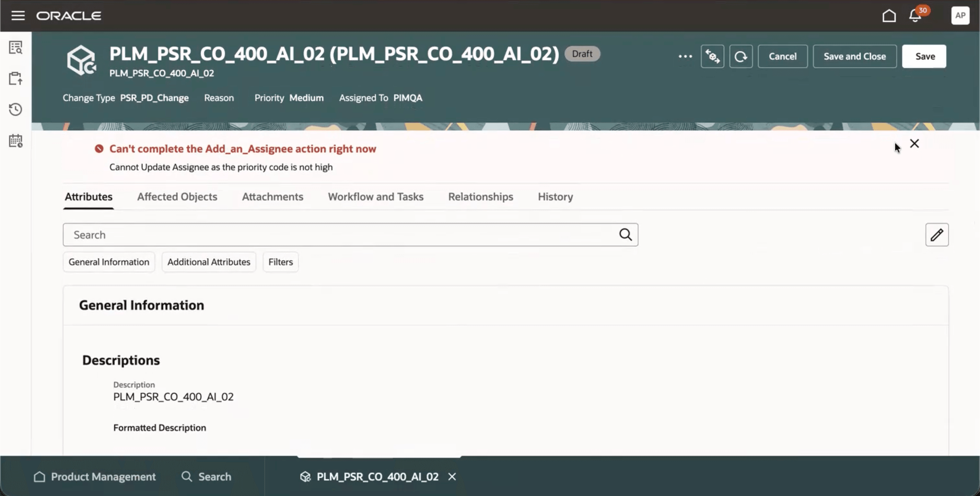This screenshot has width=980, height=496.
Task: Open the hamburger navigation menu
Action: (18, 16)
